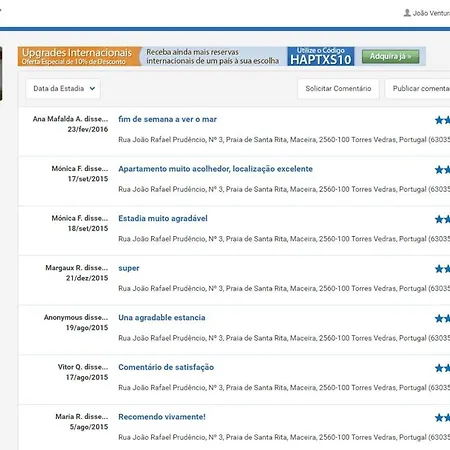Image resolution: width=450 pixels, height=450 pixels.
Task: Click star rating of the 'super' review
Action: 442,269
